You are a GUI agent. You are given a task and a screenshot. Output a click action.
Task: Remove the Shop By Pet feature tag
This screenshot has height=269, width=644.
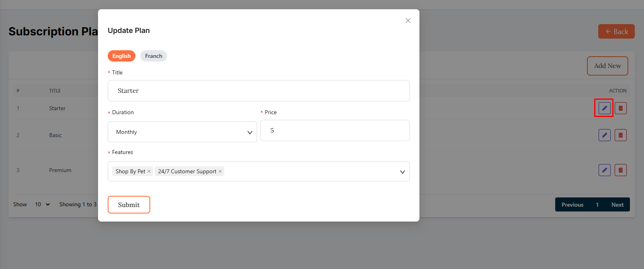coord(149,171)
